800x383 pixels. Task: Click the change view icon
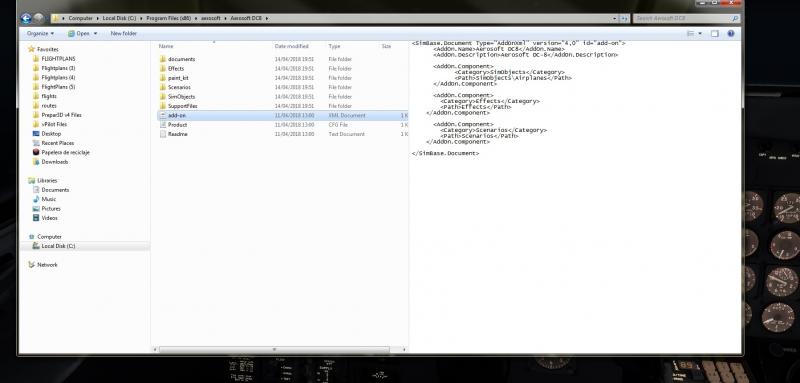click(691, 34)
